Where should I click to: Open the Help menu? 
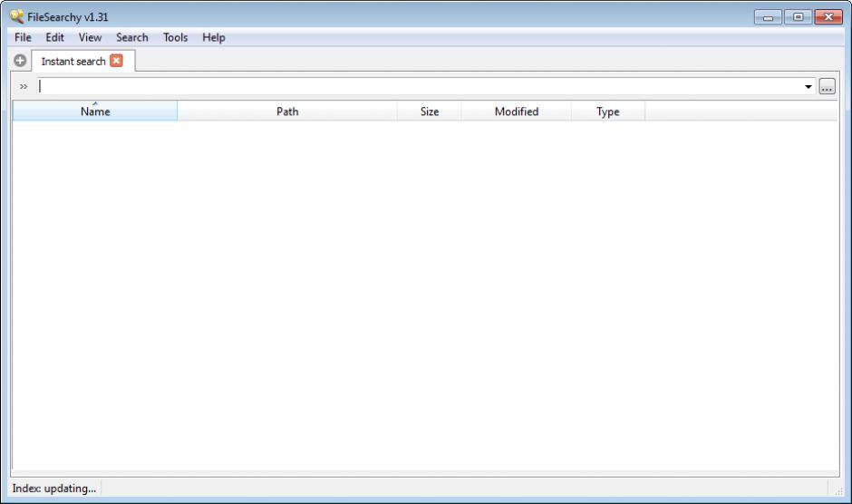click(x=214, y=37)
